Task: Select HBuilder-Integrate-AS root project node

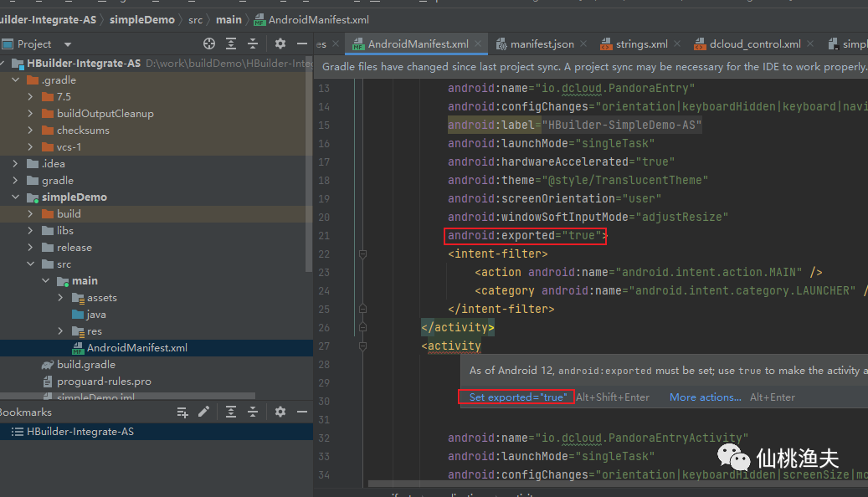Action: 84,63
